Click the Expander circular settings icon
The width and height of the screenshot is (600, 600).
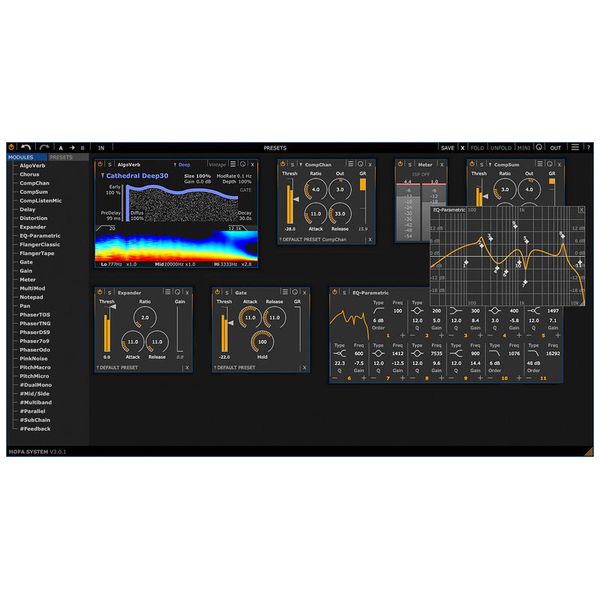pos(178,292)
